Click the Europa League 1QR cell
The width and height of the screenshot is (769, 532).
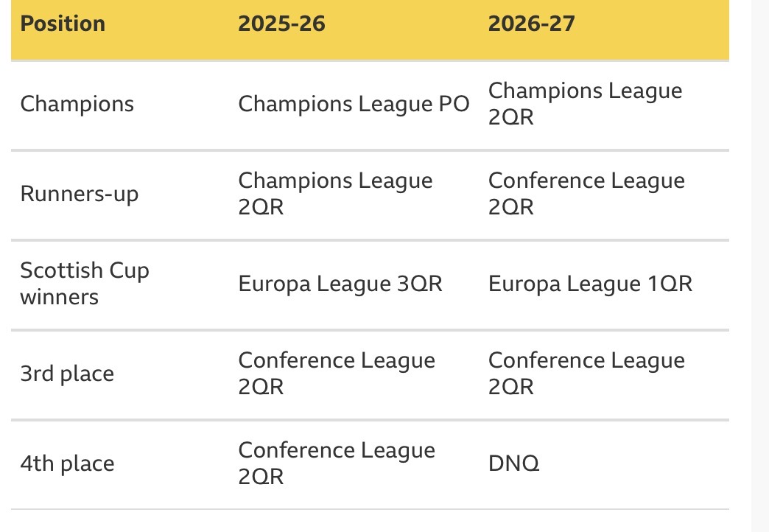tap(590, 284)
